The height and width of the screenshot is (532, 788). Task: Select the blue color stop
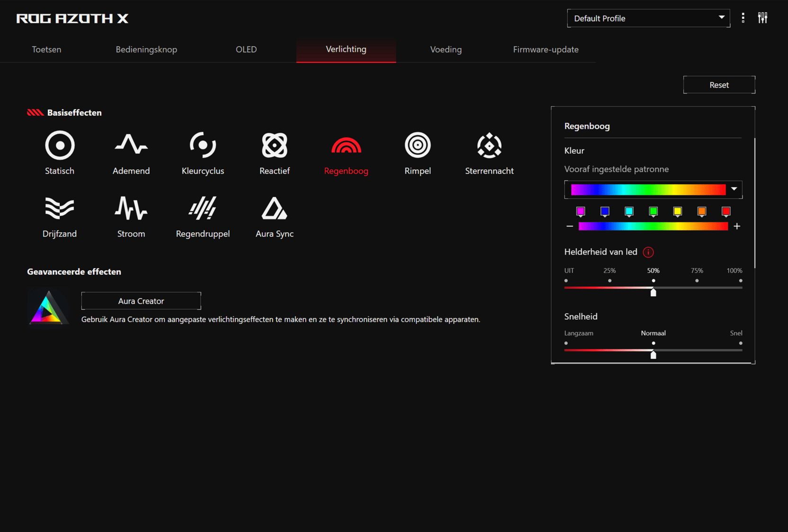[x=605, y=211]
